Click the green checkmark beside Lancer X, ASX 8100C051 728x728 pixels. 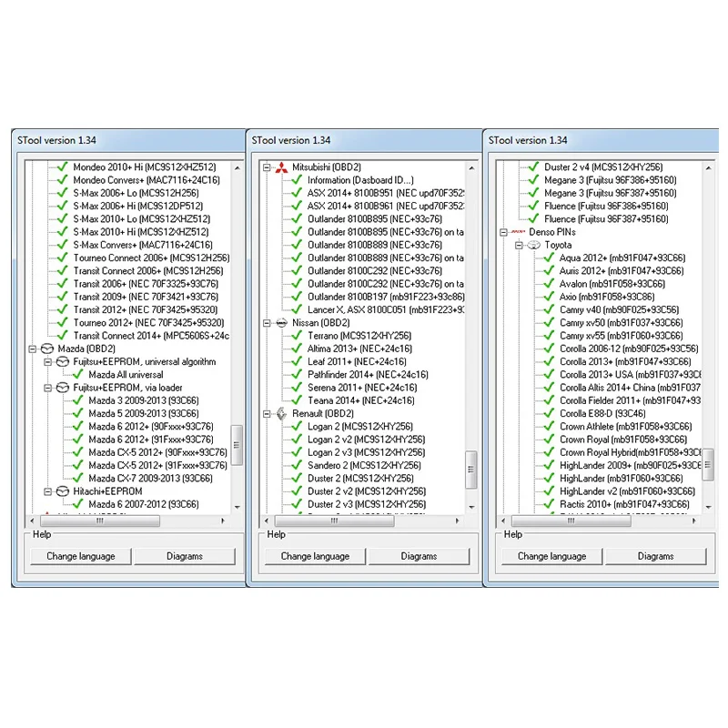pos(297,308)
